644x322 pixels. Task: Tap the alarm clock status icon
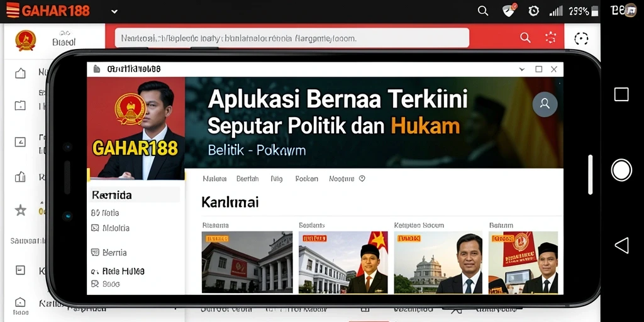click(x=533, y=11)
